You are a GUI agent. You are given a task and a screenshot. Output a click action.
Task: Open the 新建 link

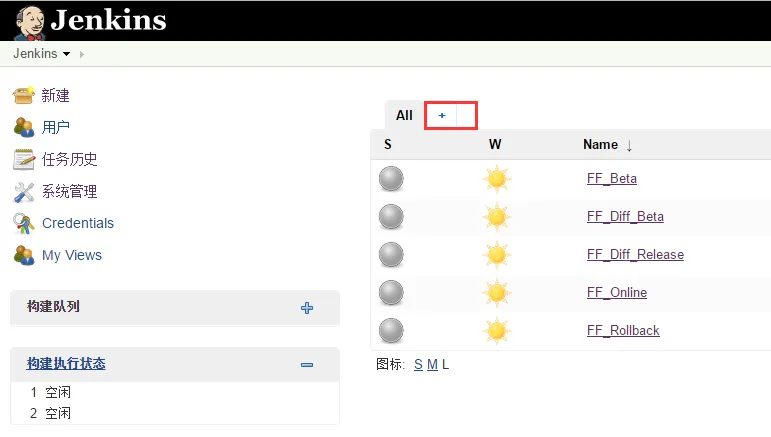click(x=55, y=95)
